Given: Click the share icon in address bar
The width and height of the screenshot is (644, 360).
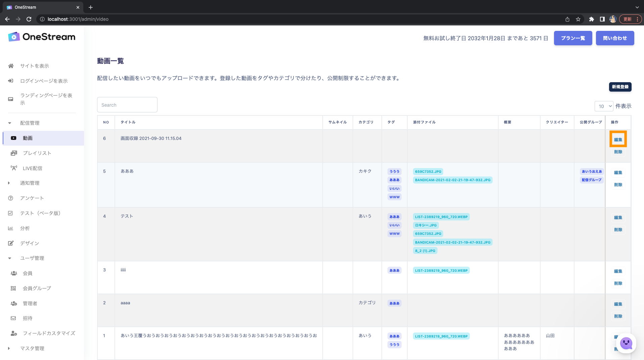Looking at the screenshot, I should (567, 19).
